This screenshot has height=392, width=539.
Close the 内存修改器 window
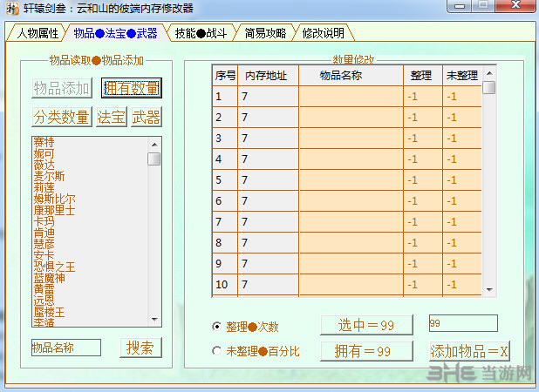515,5
